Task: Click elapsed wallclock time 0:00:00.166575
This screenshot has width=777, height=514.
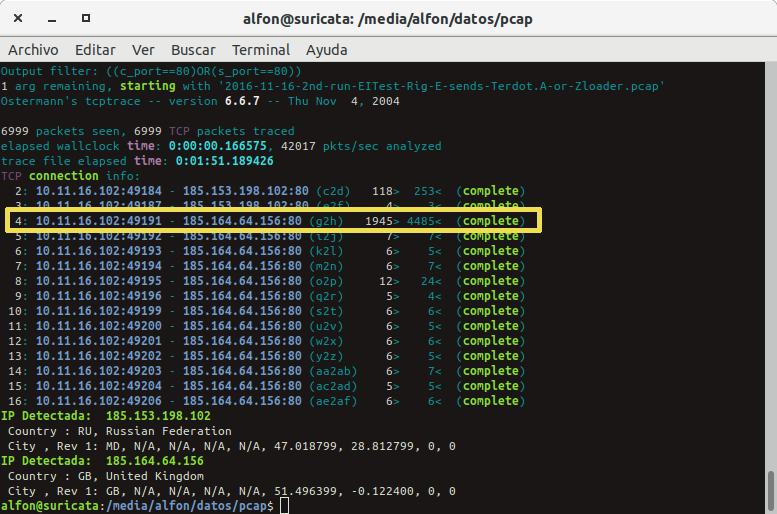Action: pos(134,146)
